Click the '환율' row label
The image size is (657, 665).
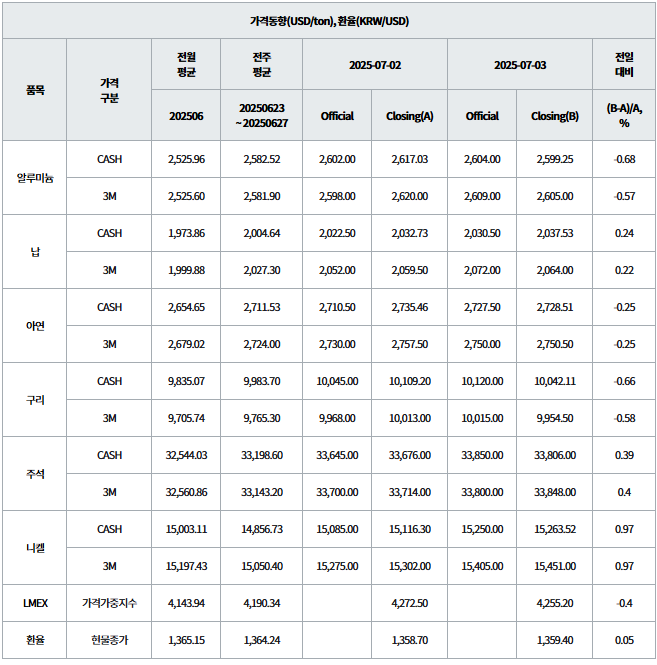coord(35,640)
